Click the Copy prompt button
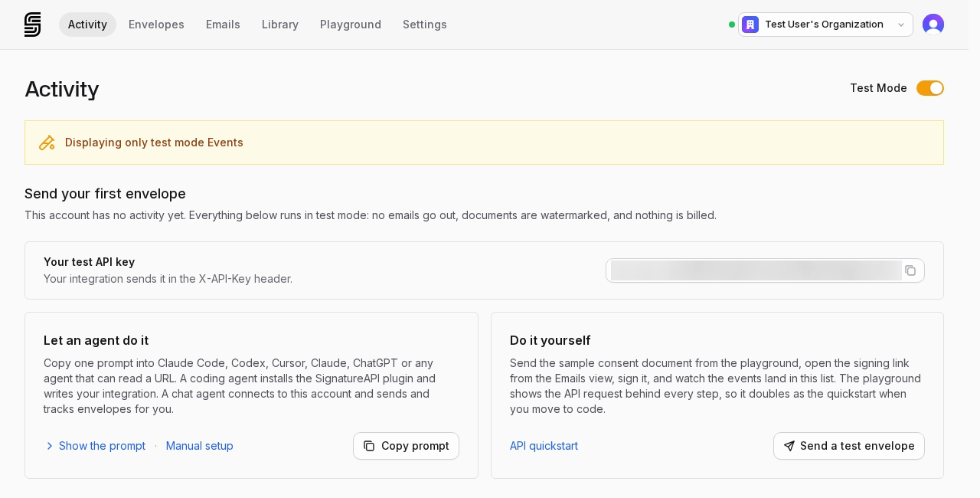Screen dimensions: 980x498 pos(406,446)
